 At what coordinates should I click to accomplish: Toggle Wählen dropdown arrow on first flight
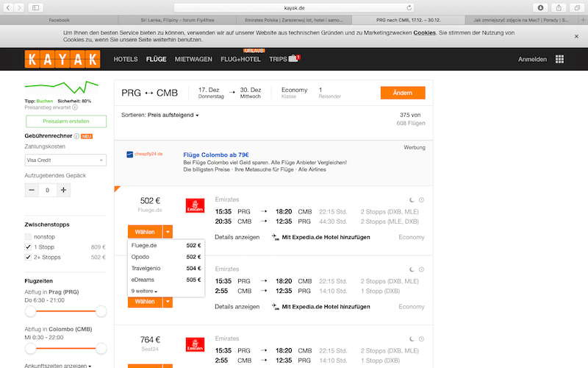point(168,232)
